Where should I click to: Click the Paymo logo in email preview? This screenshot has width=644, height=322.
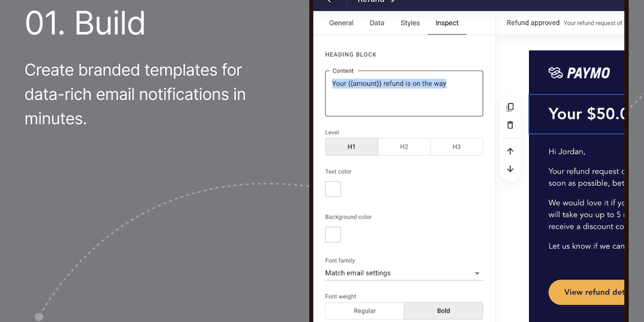pyautogui.click(x=579, y=73)
